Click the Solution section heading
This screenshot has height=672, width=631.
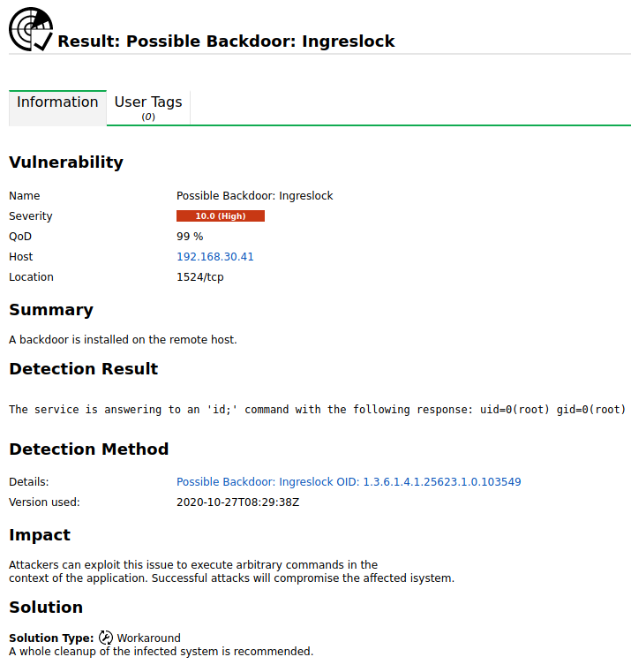click(46, 608)
